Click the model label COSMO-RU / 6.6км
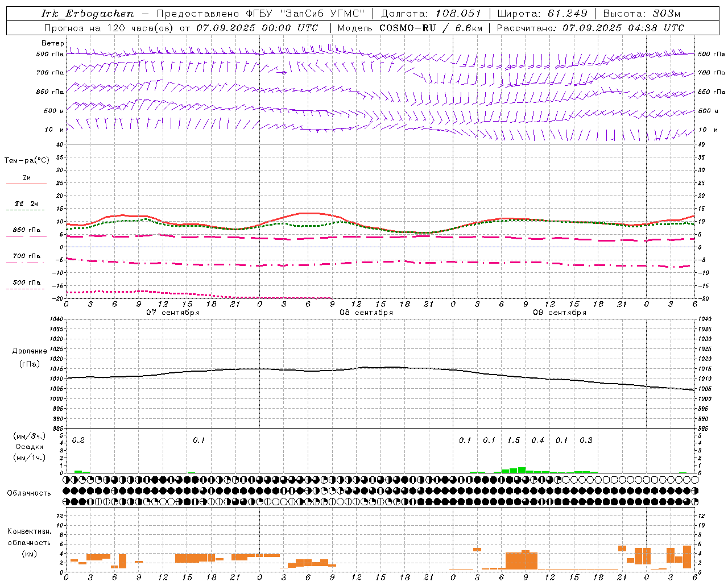The image size is (728, 582). pyautogui.click(x=431, y=28)
